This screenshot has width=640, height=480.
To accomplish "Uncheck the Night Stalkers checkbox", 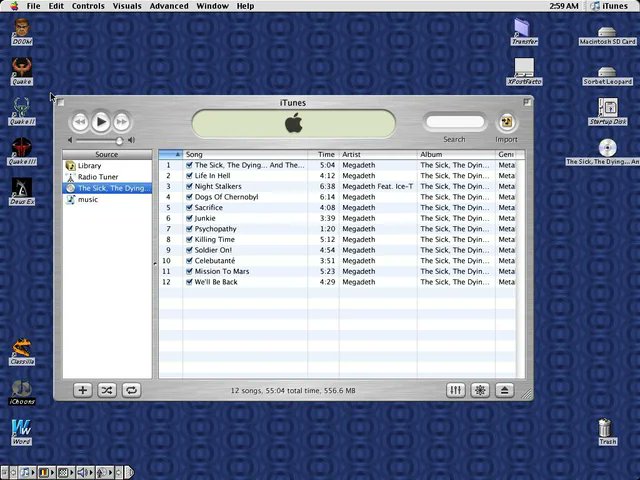I will (189, 186).
